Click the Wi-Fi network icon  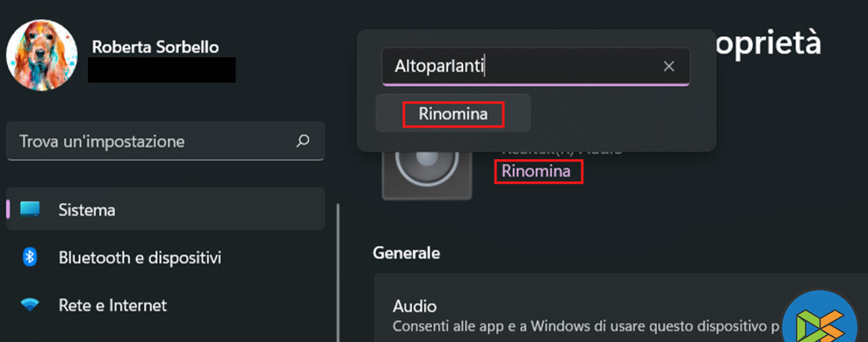pyautogui.click(x=30, y=305)
